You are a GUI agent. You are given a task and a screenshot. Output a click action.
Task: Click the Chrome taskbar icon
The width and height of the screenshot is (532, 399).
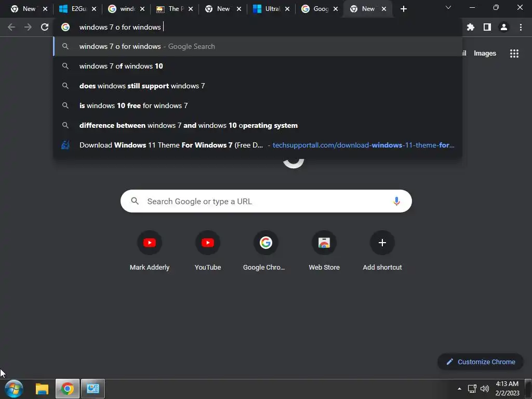67,389
